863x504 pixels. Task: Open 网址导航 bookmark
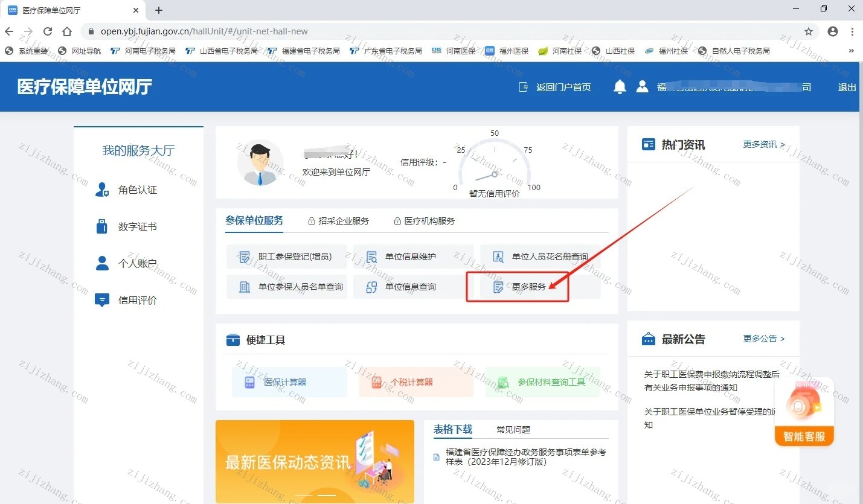coord(80,51)
